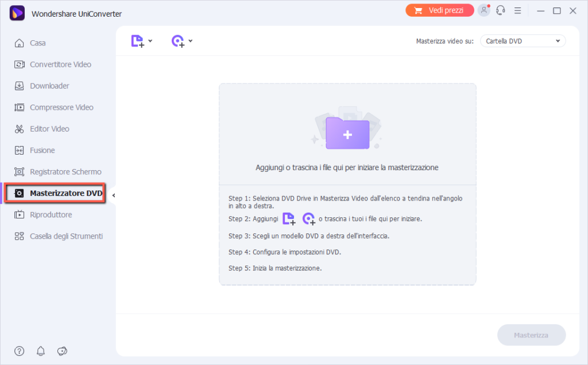Click the feedback chat icon

coord(63,351)
